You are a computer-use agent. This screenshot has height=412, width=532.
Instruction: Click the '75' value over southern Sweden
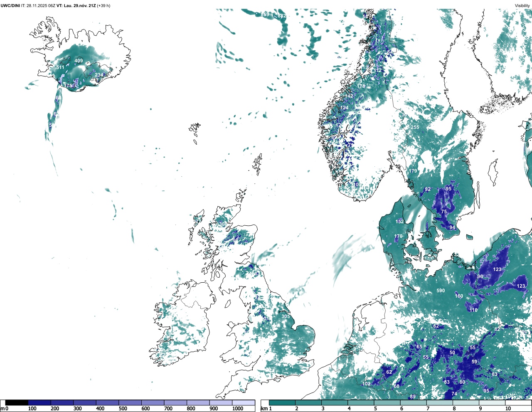click(444, 212)
